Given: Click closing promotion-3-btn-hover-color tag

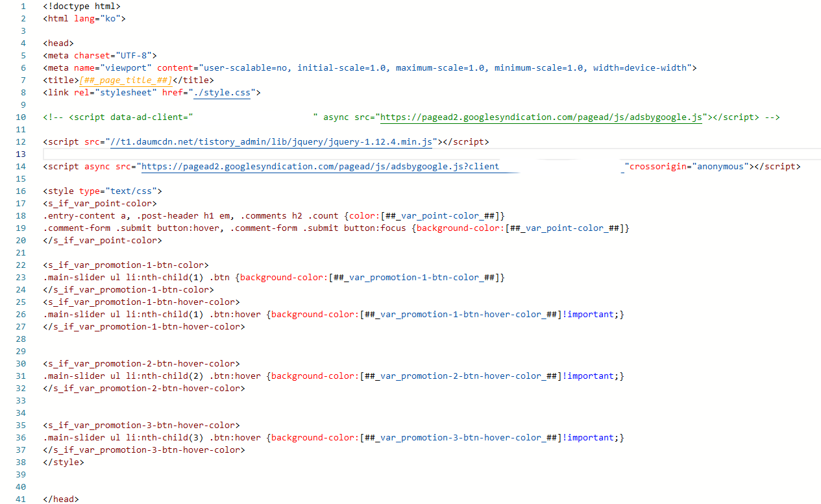Looking at the screenshot, I should (144, 450).
